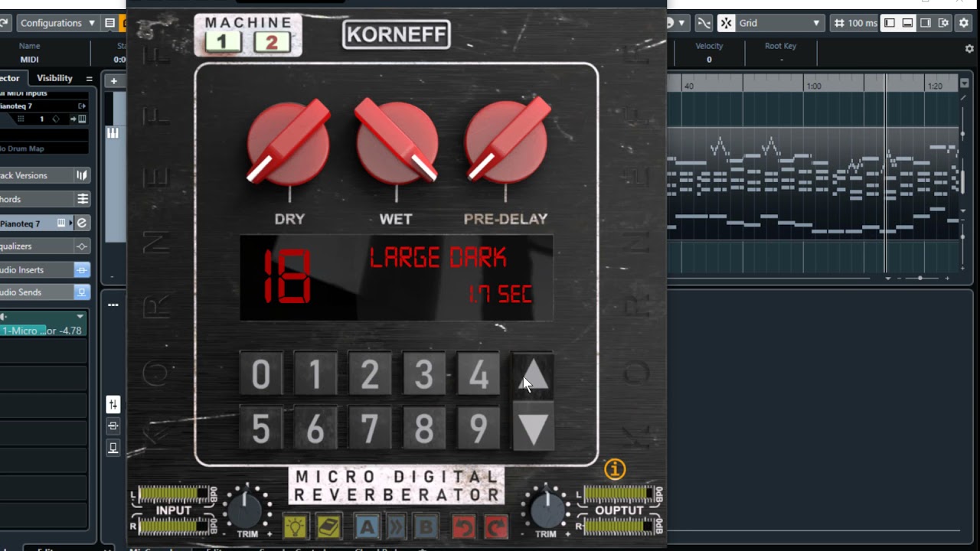Expand the Track Versions section
This screenshot has width=980, height=551.
point(45,175)
